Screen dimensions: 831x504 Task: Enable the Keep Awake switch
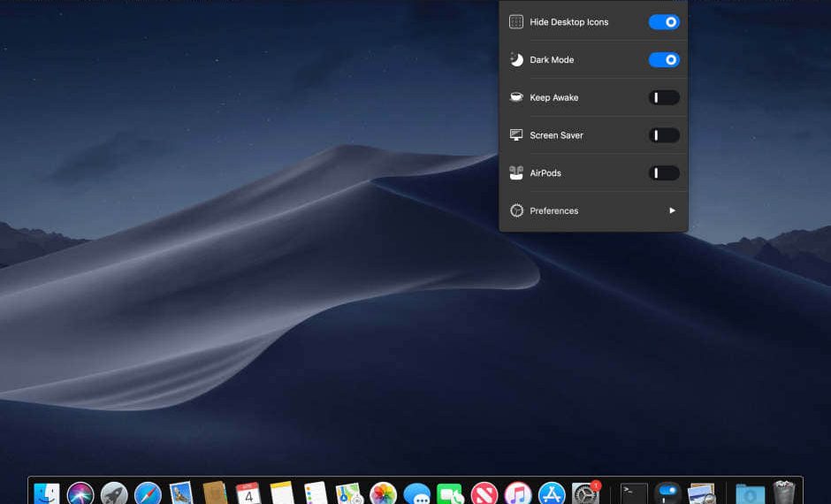tap(664, 97)
